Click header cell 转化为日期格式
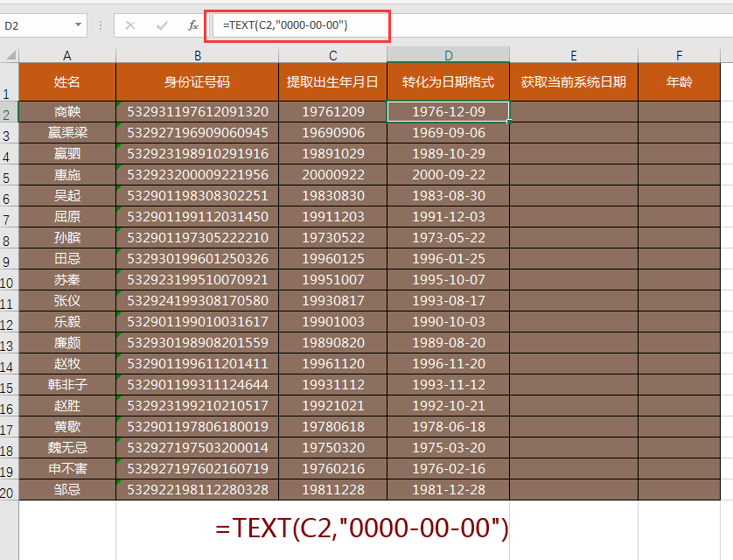This screenshot has height=560, width=733. pyautogui.click(x=449, y=82)
